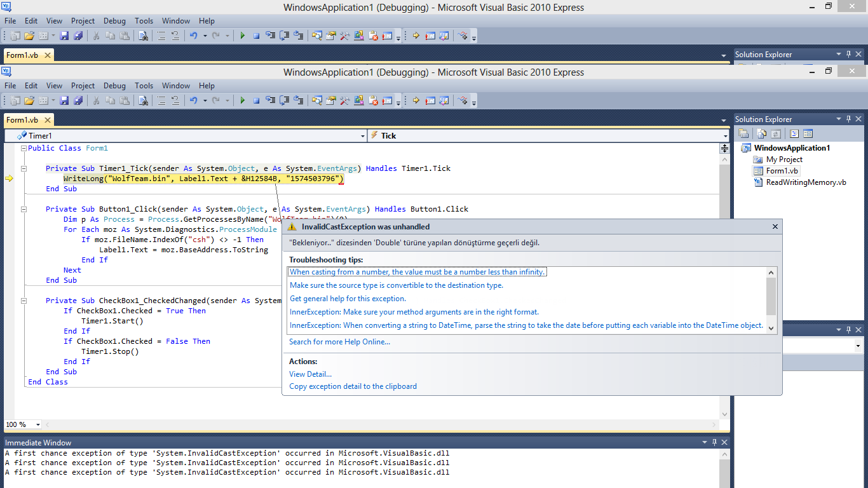
Task: Click Save icon in front window toolbar
Action: click(64, 100)
